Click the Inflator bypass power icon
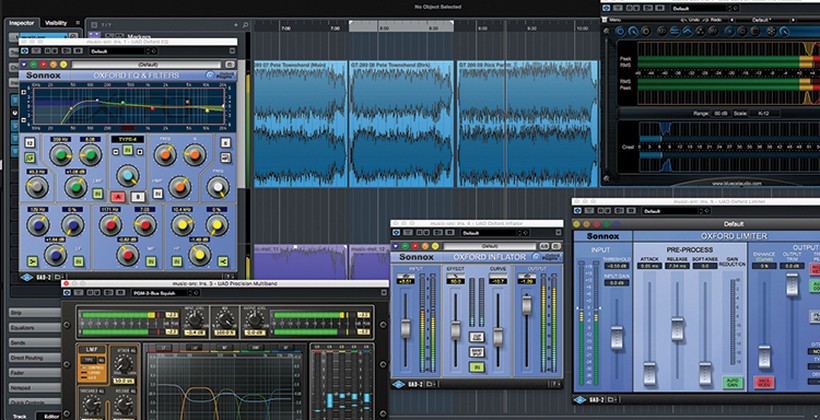 tap(397, 233)
